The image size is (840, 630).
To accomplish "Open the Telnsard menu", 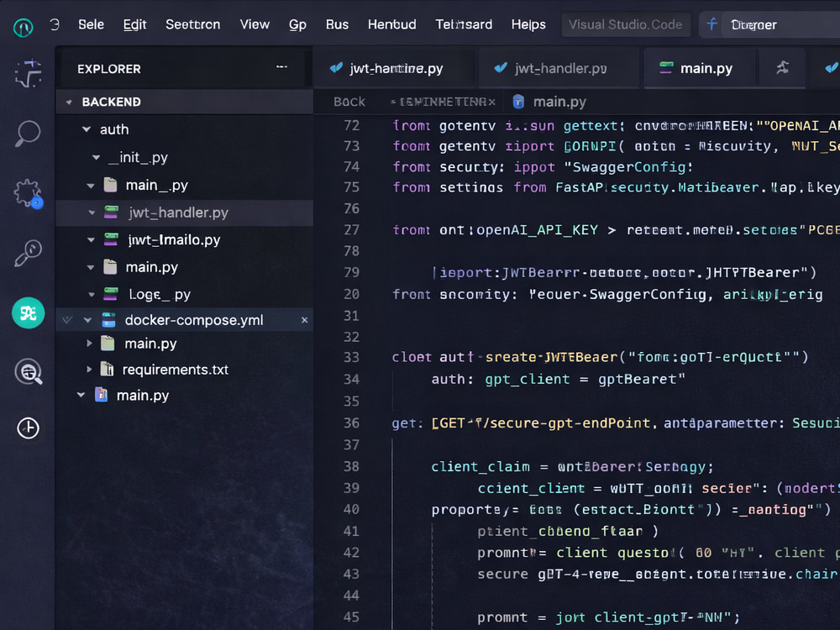I will [x=464, y=24].
